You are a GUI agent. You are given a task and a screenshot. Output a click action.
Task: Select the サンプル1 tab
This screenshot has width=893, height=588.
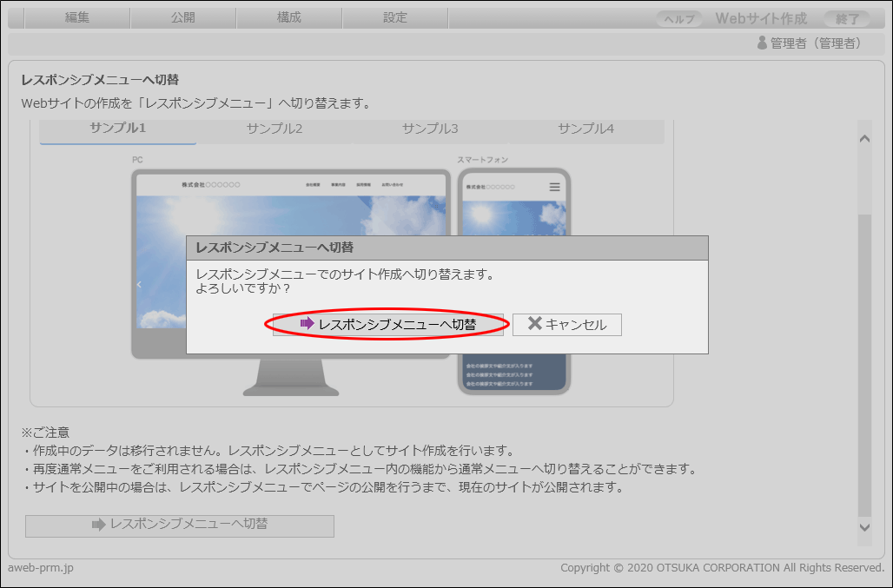pyautogui.click(x=118, y=129)
